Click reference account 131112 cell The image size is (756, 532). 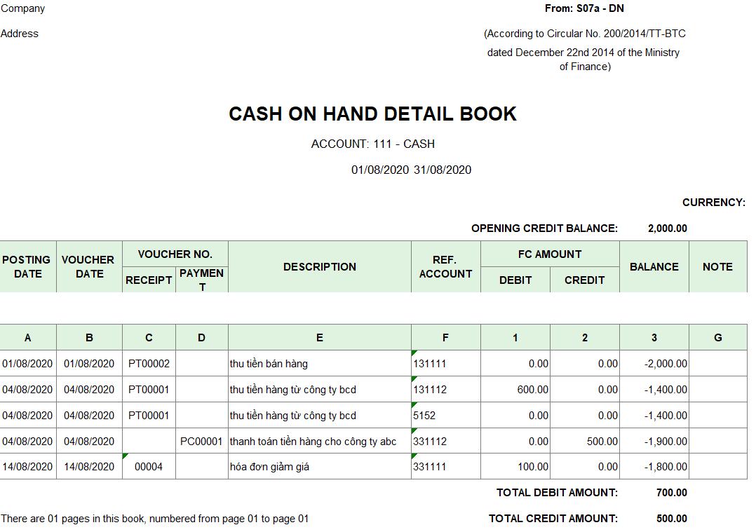tap(445, 390)
